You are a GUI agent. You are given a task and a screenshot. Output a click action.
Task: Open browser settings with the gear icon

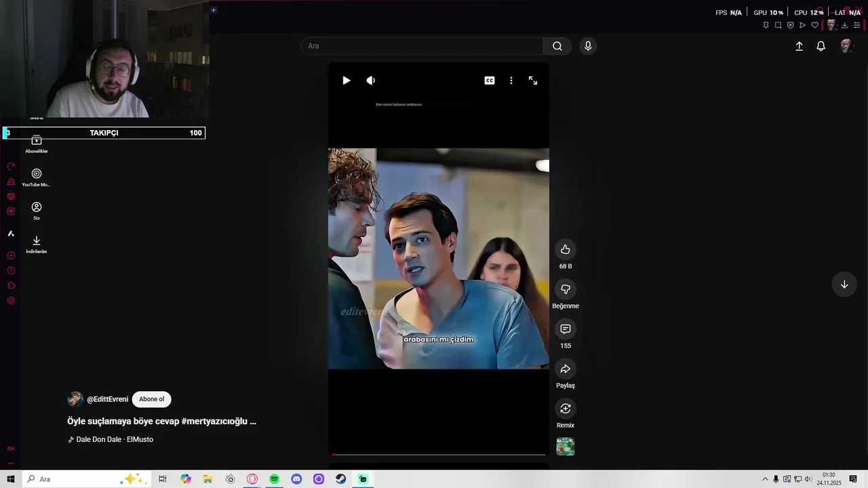pos(11,300)
